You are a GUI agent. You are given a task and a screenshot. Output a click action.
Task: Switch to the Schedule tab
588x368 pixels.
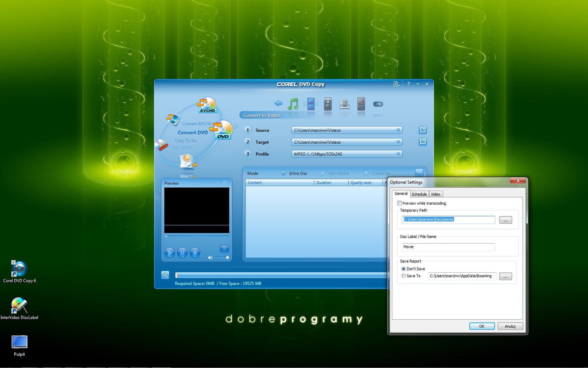[419, 194]
